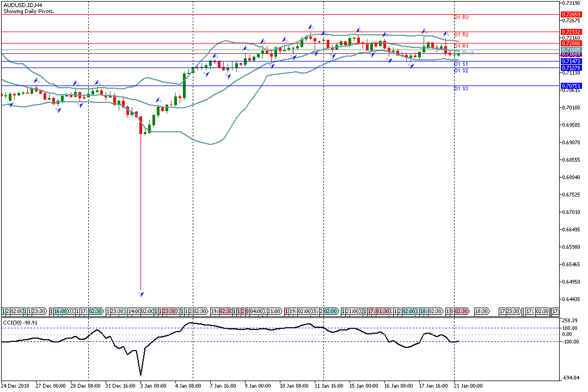Click the 4 Jan 08:00 date label

tap(188, 386)
